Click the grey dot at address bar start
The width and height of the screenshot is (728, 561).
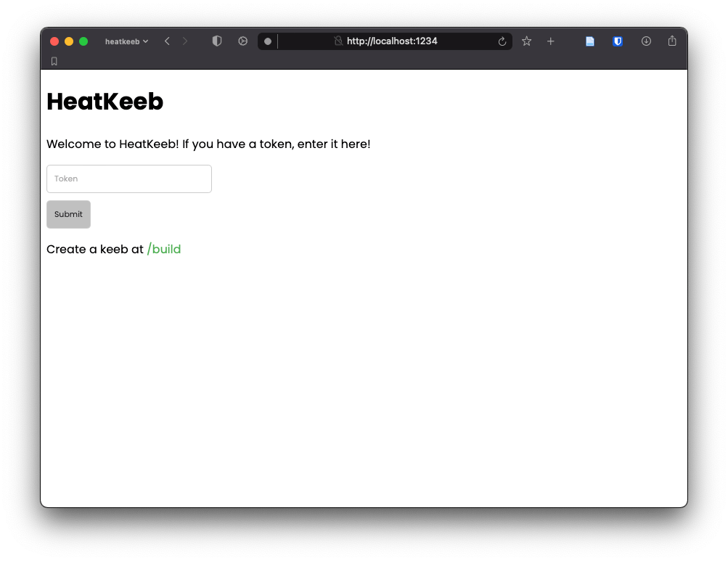click(x=268, y=41)
